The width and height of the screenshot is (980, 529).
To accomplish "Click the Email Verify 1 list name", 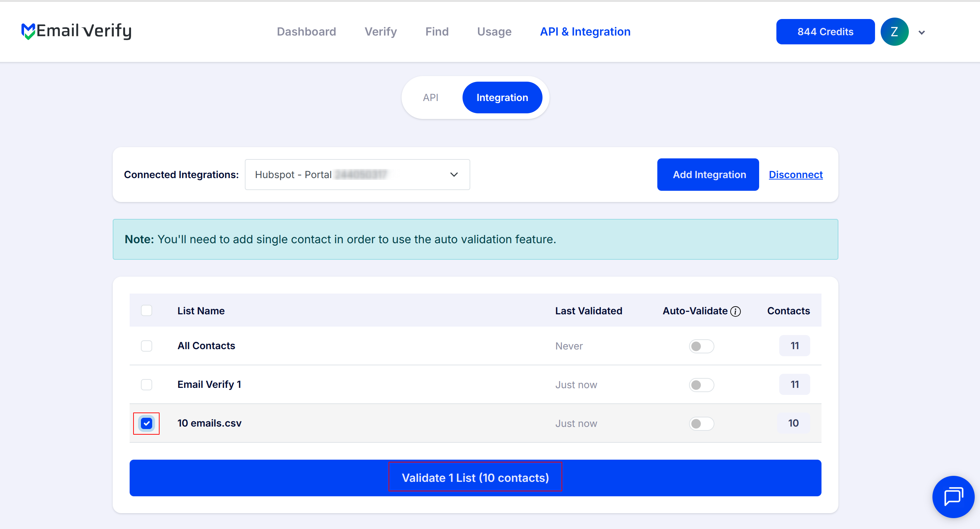I will [x=209, y=385].
